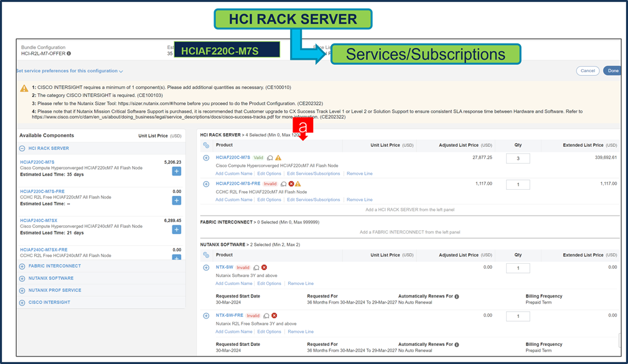
Task: Click the copy icon in HCI RACK SERVER table header
Action: point(206,145)
